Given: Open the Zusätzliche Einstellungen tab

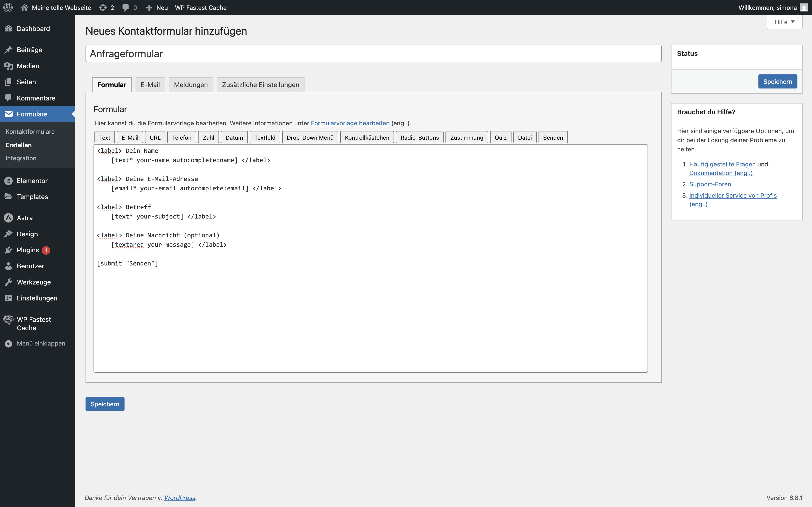Looking at the screenshot, I should [x=260, y=85].
